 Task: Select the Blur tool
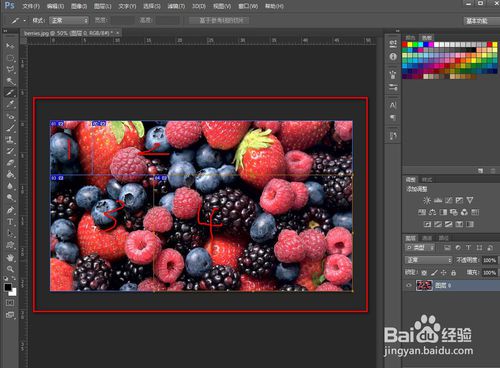click(x=10, y=186)
